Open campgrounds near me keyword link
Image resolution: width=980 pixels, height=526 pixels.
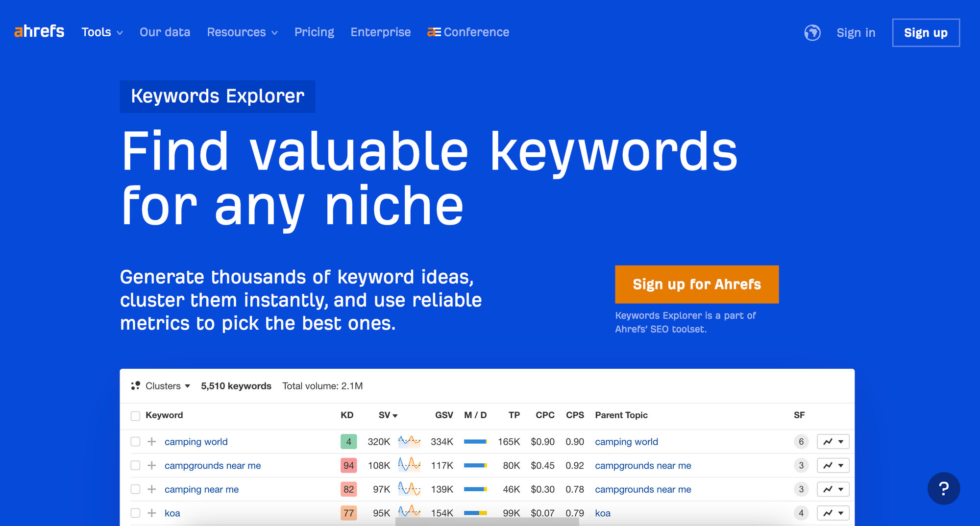pyautogui.click(x=213, y=465)
